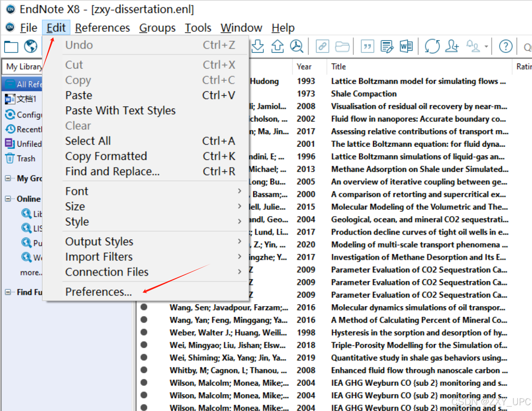
Task: Click the Import down-arrow toolbar icon
Action: 258,46
